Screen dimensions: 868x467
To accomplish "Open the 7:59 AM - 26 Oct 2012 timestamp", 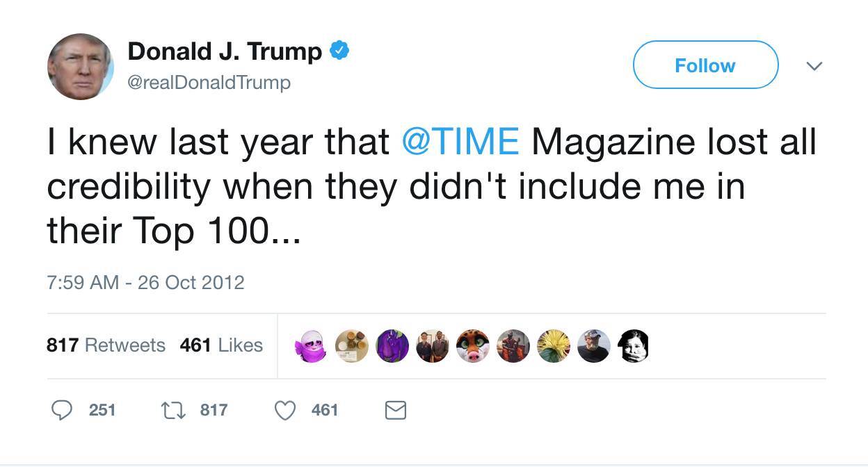I will pyautogui.click(x=145, y=282).
